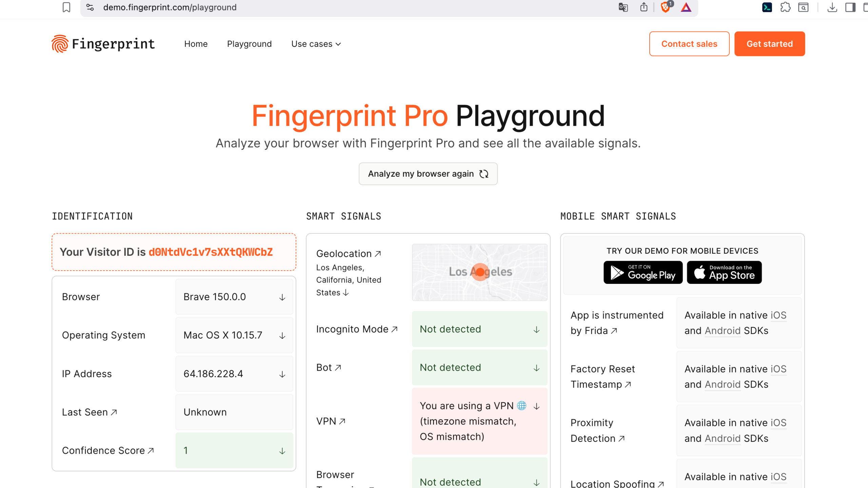Click the downloads arrow icon
This screenshot has width=868, height=488.
tap(832, 7)
